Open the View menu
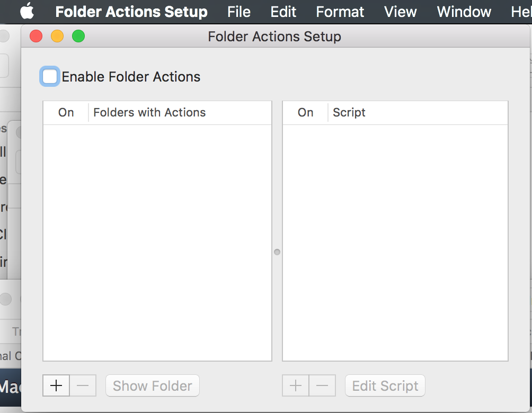Viewport: 532px width, 413px height. (400, 11)
